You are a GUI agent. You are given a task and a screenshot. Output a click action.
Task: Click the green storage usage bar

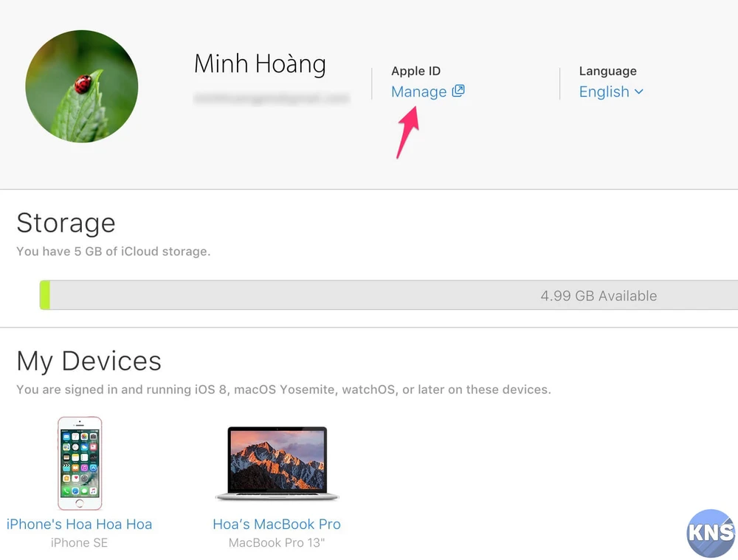click(46, 294)
